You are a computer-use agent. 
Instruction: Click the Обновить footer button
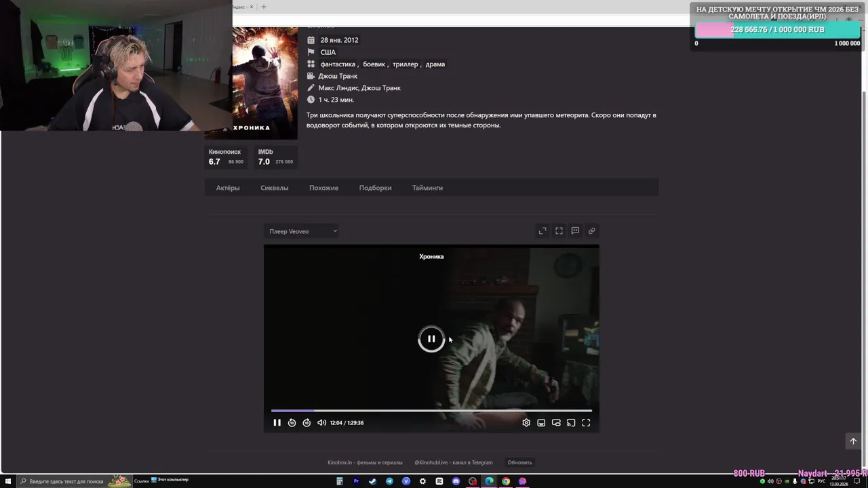[520, 462]
